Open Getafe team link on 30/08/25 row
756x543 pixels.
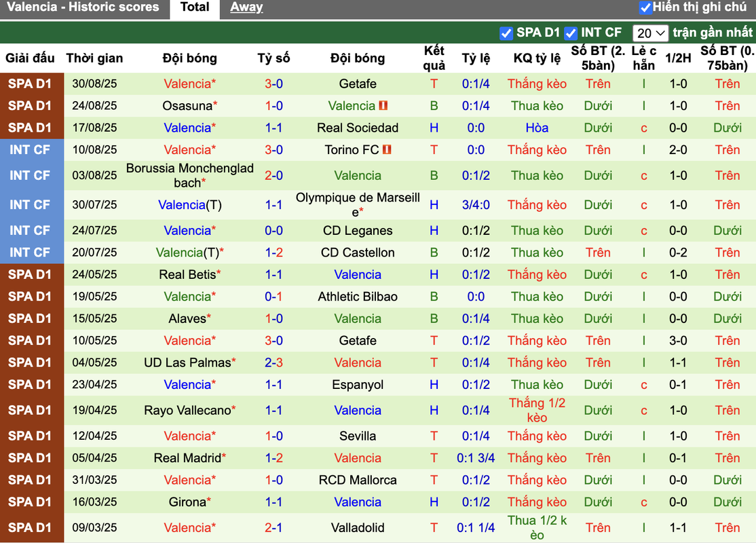click(358, 84)
